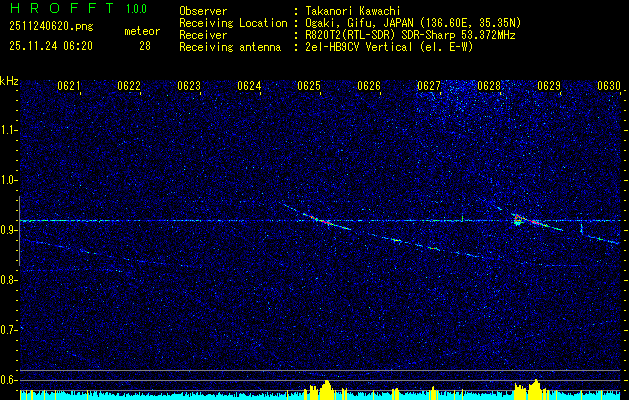Screen dimensions: 629x400
Task: Click the 0627 time marker
Action: click(x=429, y=86)
